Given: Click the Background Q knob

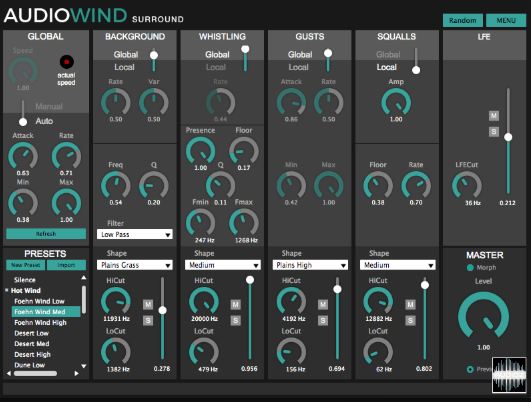Looking at the screenshot, I should tap(154, 185).
